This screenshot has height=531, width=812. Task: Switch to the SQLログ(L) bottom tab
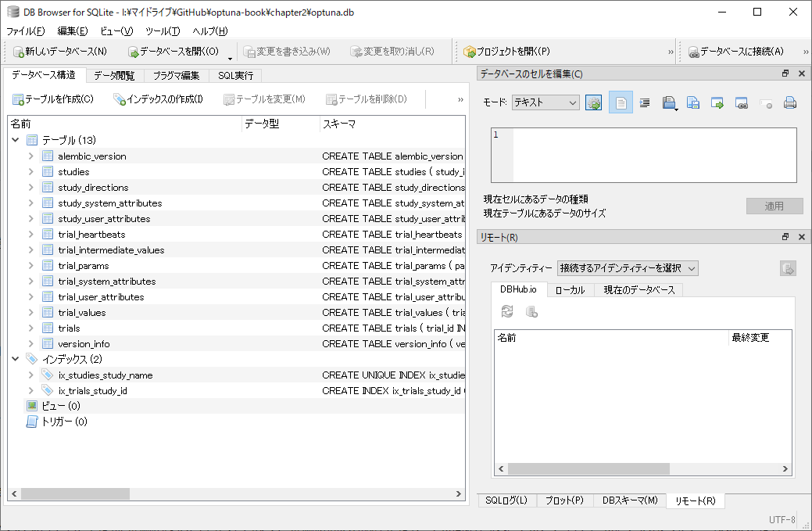[506, 501]
